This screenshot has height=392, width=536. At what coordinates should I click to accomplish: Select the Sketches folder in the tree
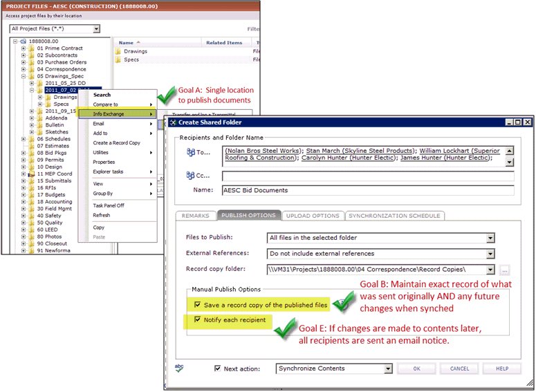click(57, 132)
